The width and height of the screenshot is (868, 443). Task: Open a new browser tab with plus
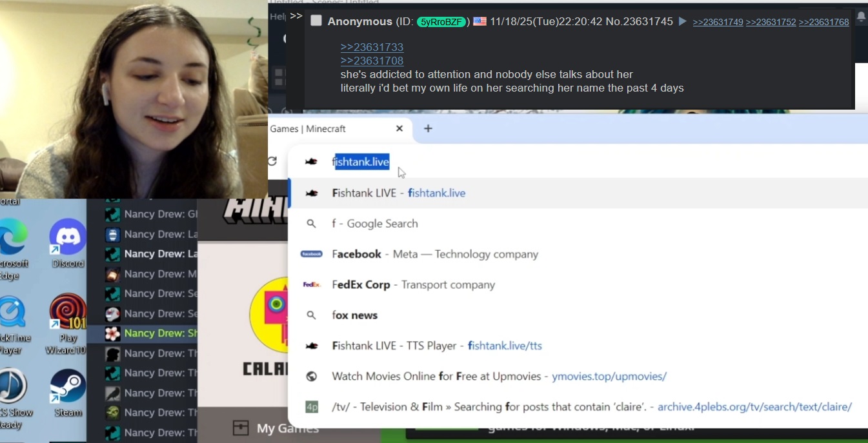coord(428,128)
